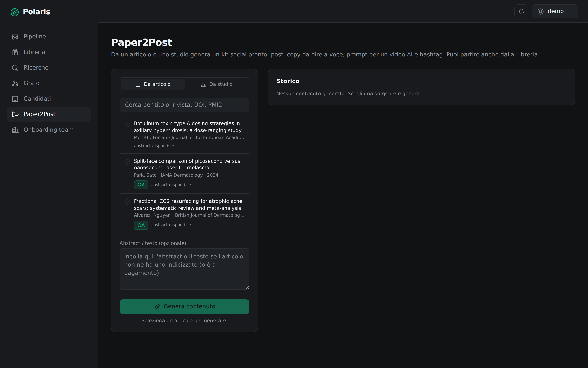588x368 pixels.
Task: Click the Split-face comparison article title
Action: click(187, 164)
